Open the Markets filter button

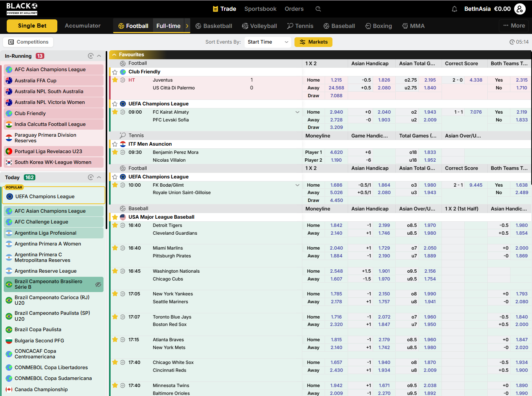tap(313, 42)
